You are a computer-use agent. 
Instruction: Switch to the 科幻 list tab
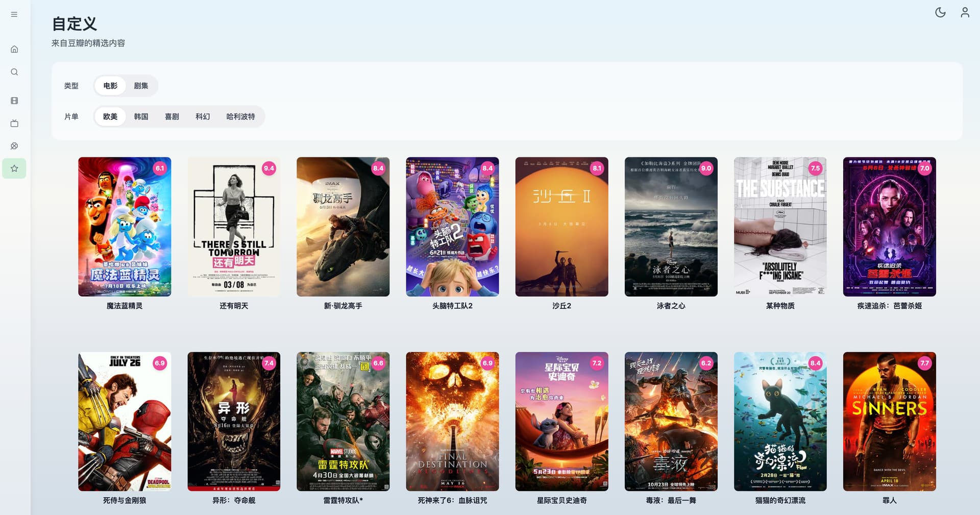click(203, 116)
